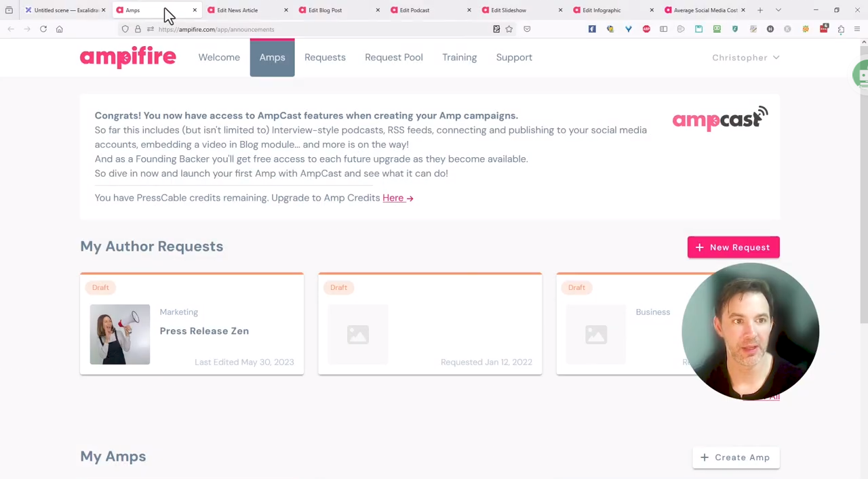Click the page translate icon in address bar

pyautogui.click(x=496, y=29)
